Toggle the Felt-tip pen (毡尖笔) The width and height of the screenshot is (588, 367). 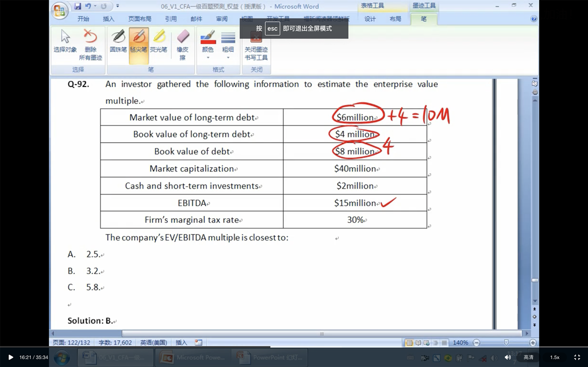click(x=139, y=45)
